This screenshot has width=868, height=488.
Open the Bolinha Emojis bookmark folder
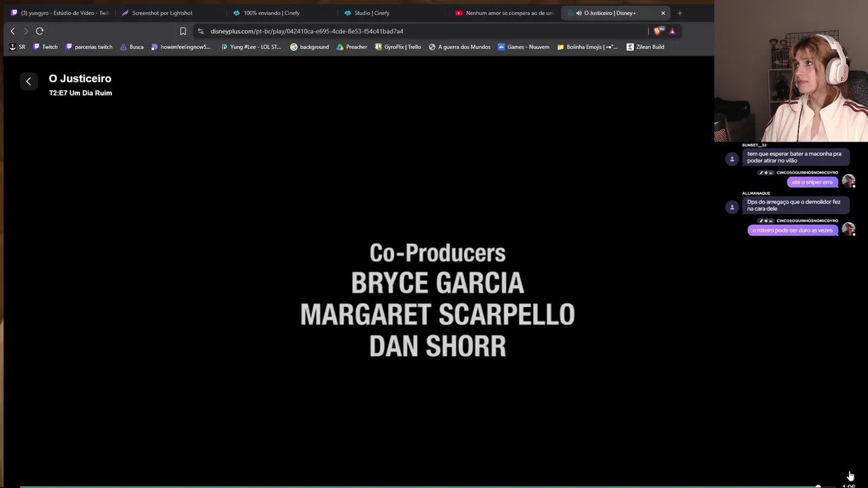click(587, 47)
